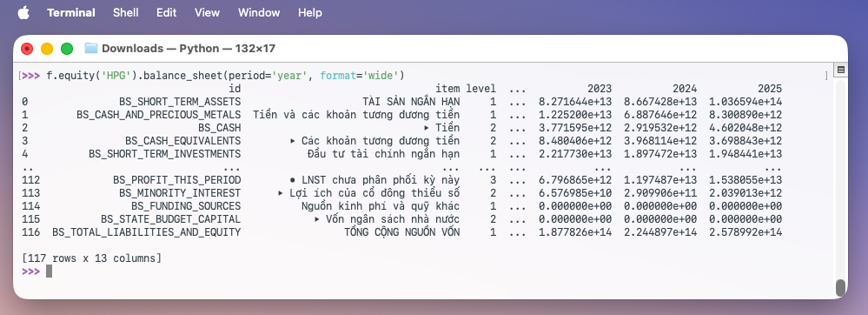868x315 pixels.
Task: Click 2023 value 1.225200e+13
Action: click(575, 115)
